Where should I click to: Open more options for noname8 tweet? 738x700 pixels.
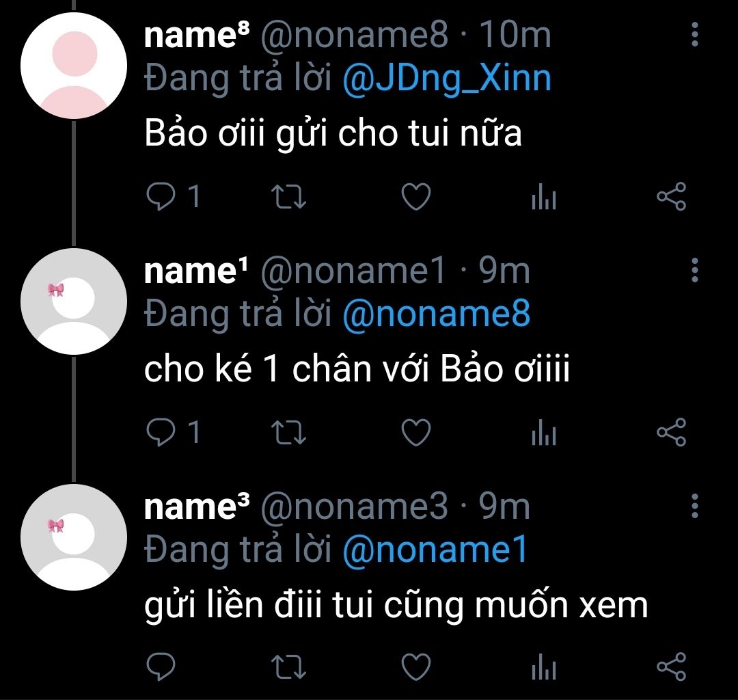pyautogui.click(x=695, y=34)
